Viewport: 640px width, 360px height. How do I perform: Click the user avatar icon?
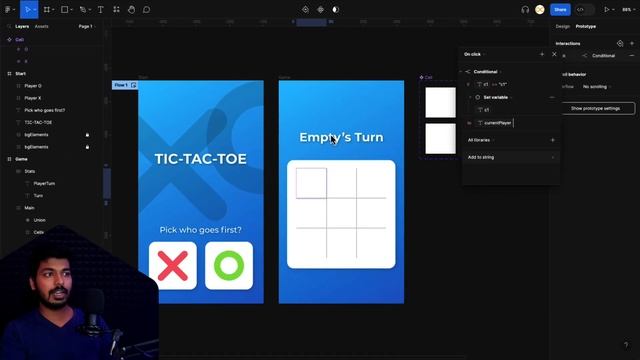pos(540,9)
